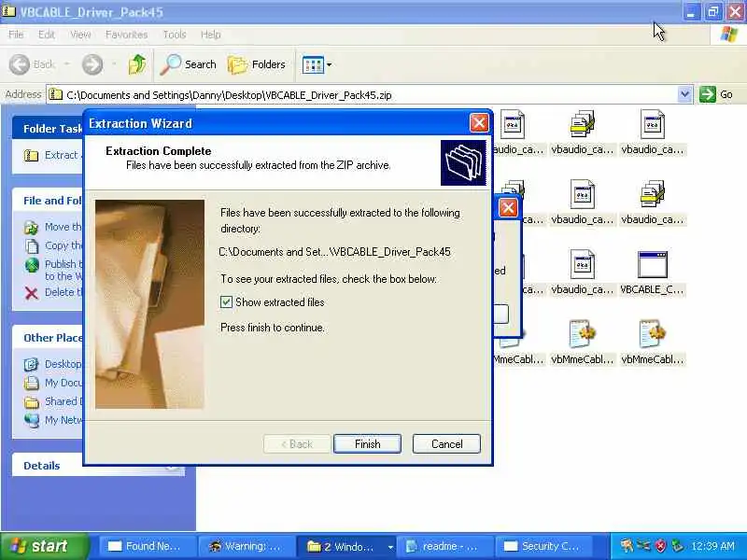The width and height of the screenshot is (747, 560).
Task: Uncheck Show extracted files checkbox
Action: 226,301
